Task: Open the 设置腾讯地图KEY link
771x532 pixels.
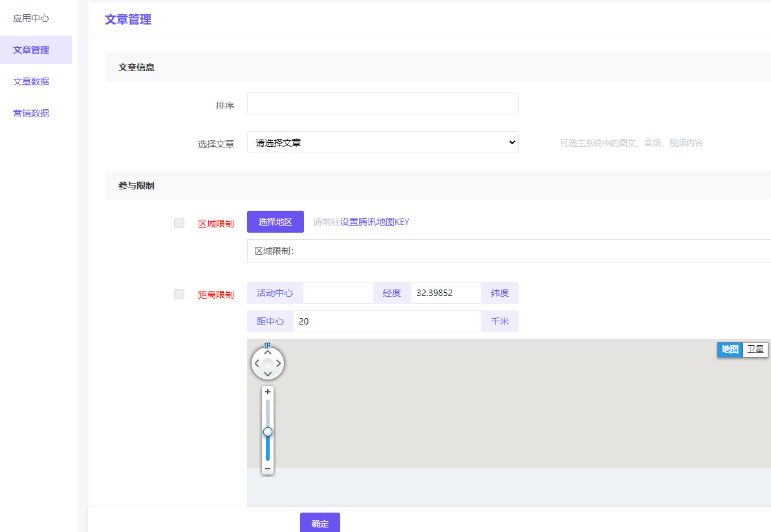Action: (375, 222)
